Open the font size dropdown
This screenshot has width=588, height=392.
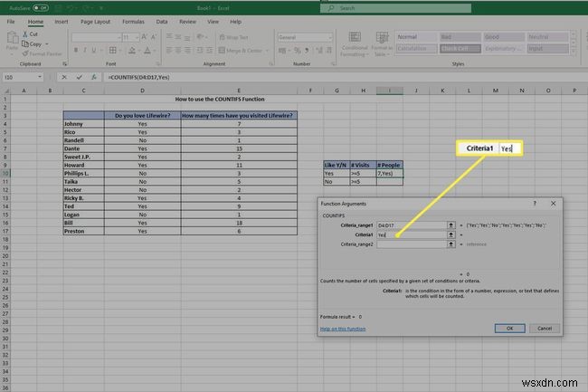tap(137, 37)
